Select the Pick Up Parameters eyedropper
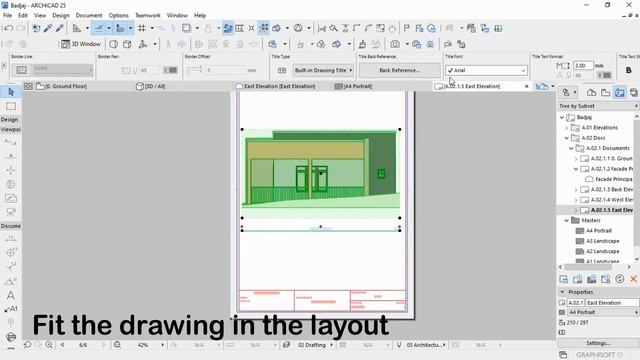 pyautogui.click(x=48, y=28)
